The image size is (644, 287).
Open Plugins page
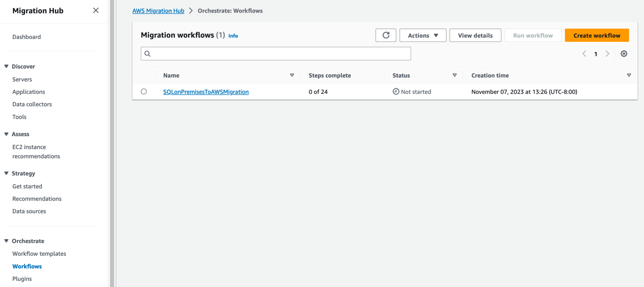22,279
